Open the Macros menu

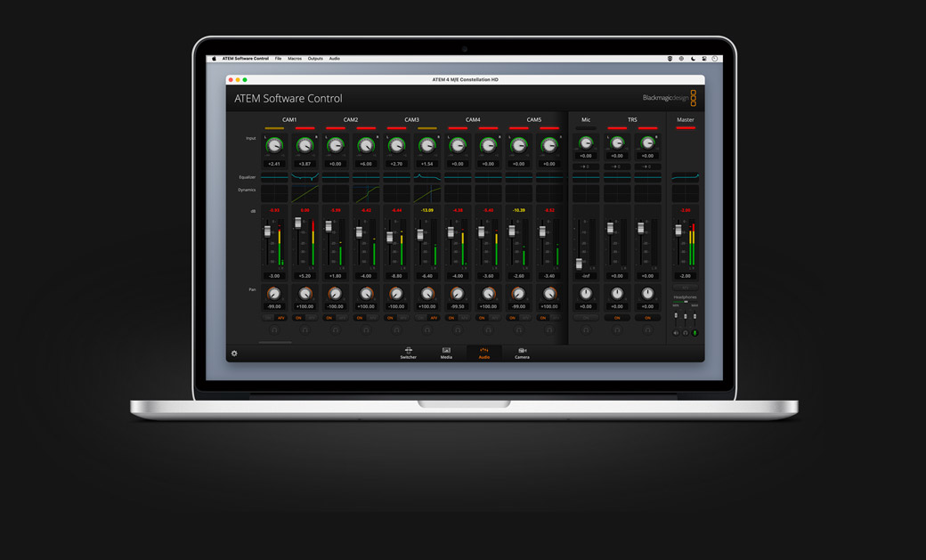(x=295, y=59)
